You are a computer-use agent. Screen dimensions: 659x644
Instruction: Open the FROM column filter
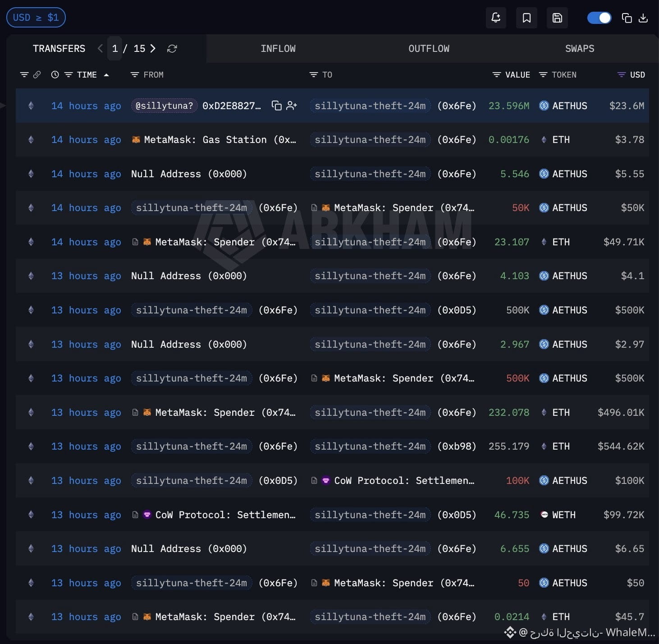(x=134, y=75)
